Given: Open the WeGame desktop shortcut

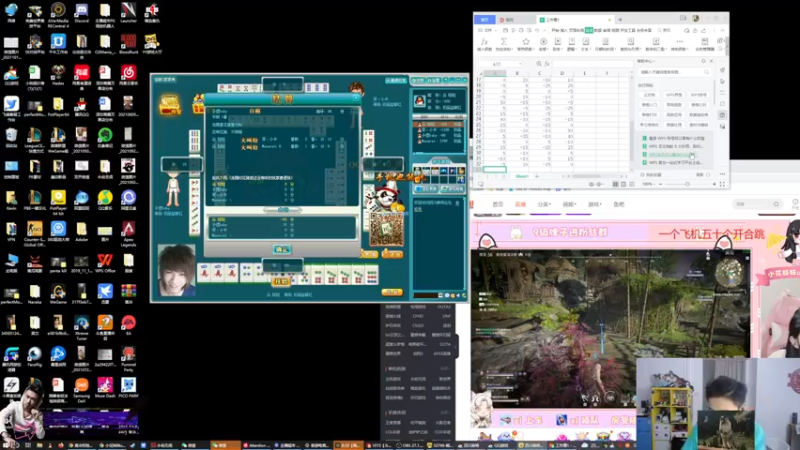Looking at the screenshot, I should point(58,295).
